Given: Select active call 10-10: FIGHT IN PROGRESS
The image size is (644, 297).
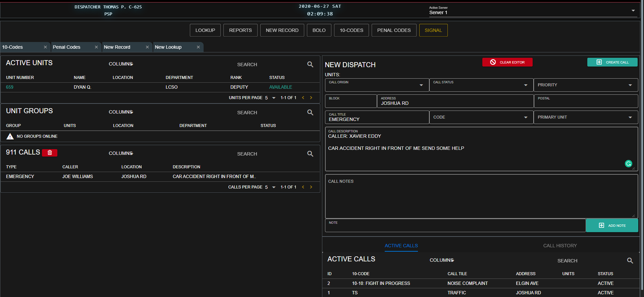Looking at the screenshot, I should [x=481, y=283].
